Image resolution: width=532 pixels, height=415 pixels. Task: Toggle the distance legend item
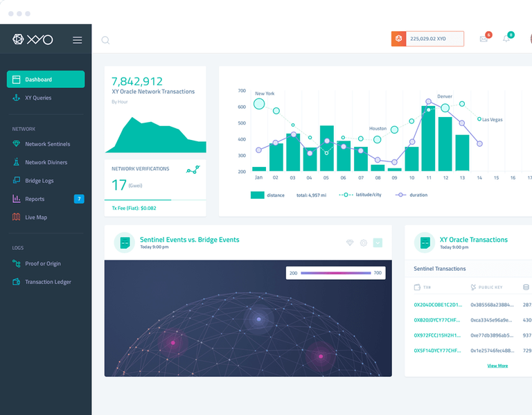(x=267, y=195)
